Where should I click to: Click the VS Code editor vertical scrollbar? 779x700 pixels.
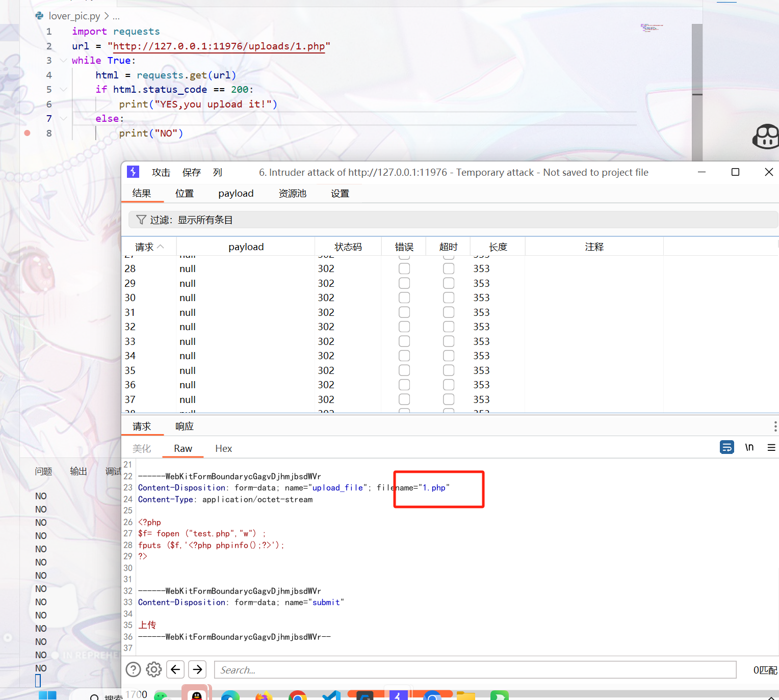(697, 92)
